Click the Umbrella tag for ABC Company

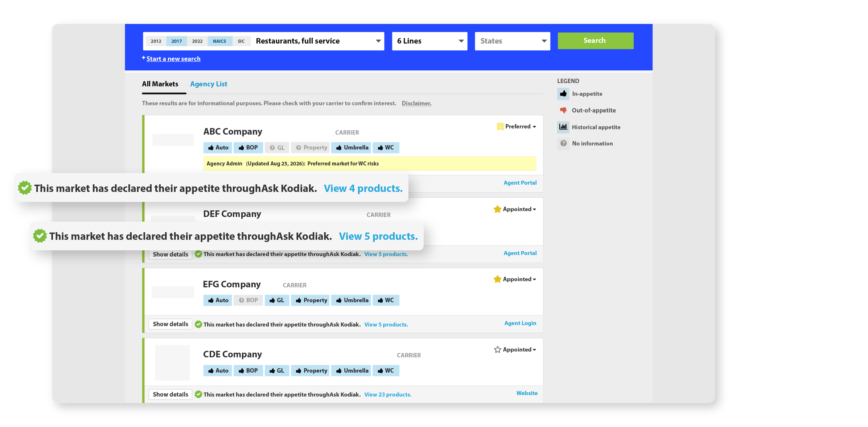[351, 148]
